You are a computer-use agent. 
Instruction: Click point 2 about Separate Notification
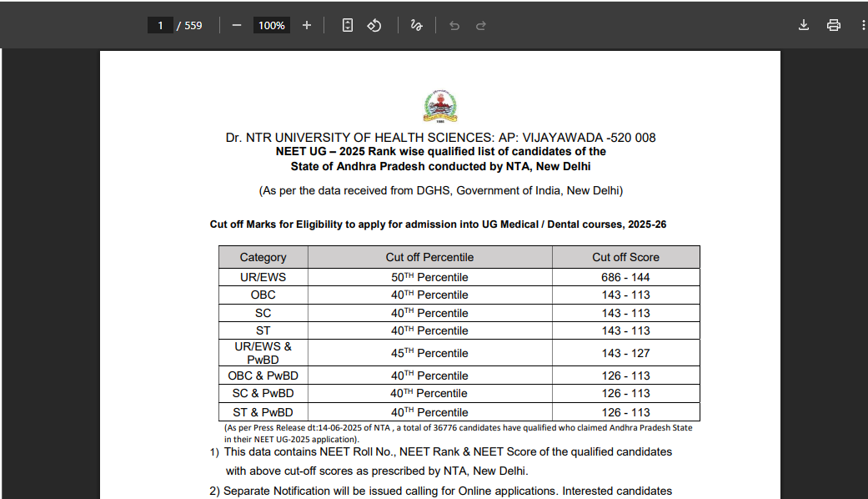coord(440,491)
